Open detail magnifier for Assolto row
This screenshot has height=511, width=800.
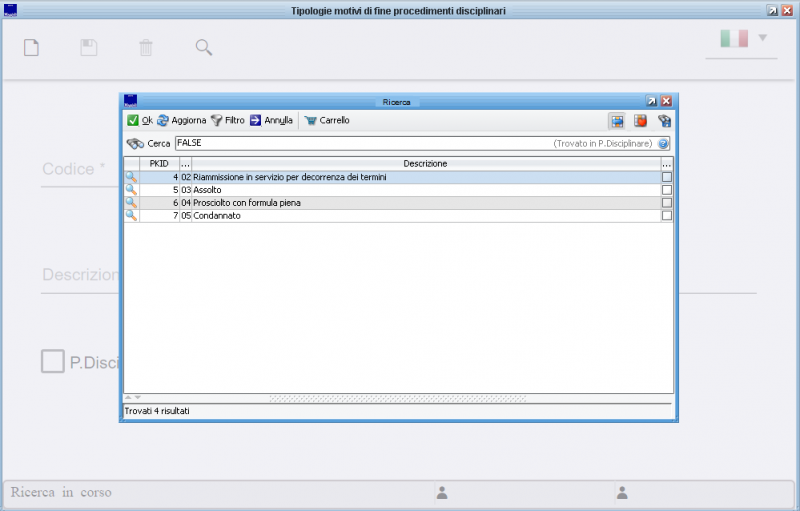pyautogui.click(x=131, y=190)
